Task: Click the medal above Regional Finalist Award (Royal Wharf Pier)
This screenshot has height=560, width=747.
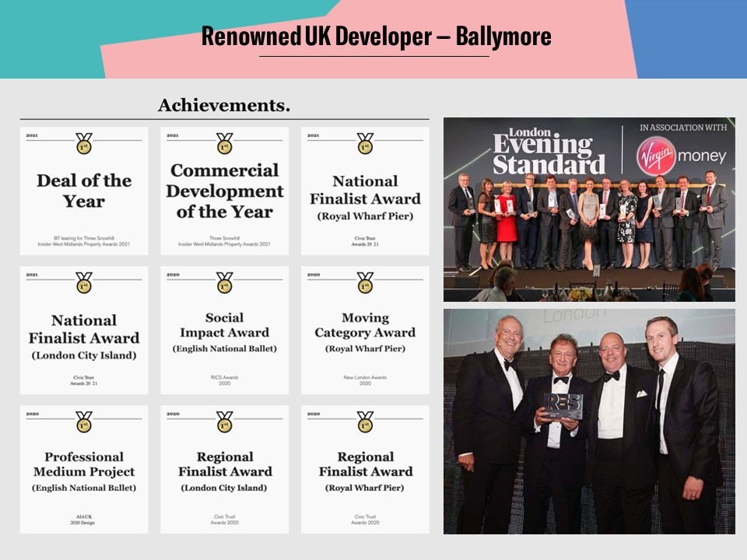Action: click(x=366, y=422)
